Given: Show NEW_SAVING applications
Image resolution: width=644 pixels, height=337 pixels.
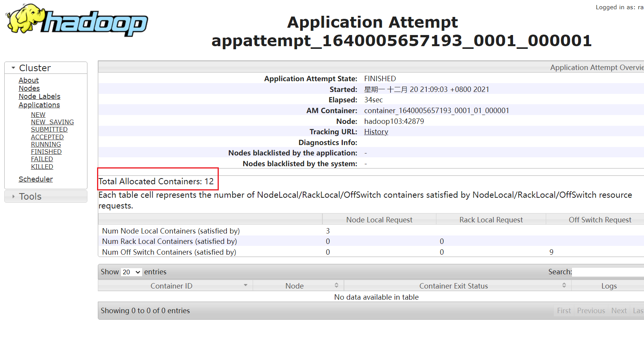Looking at the screenshot, I should 52,122.
